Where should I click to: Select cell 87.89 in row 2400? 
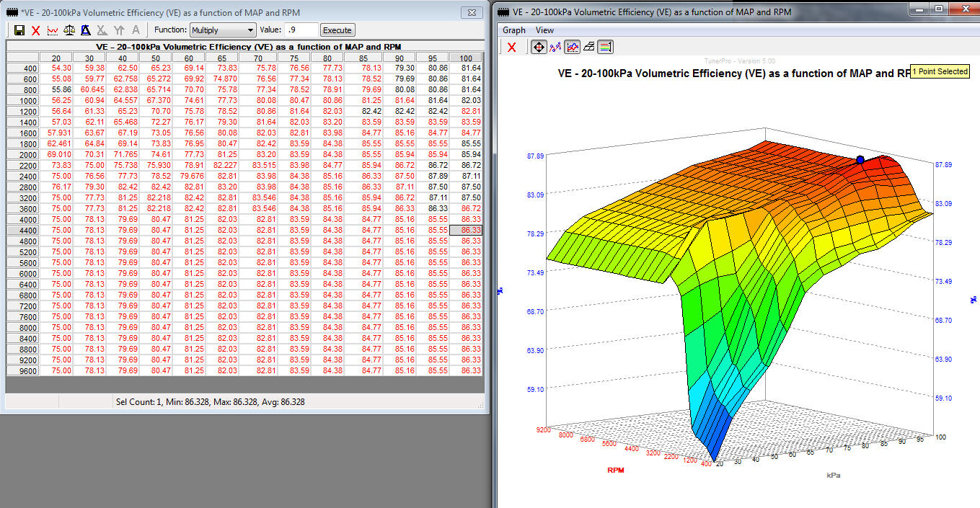(433, 176)
